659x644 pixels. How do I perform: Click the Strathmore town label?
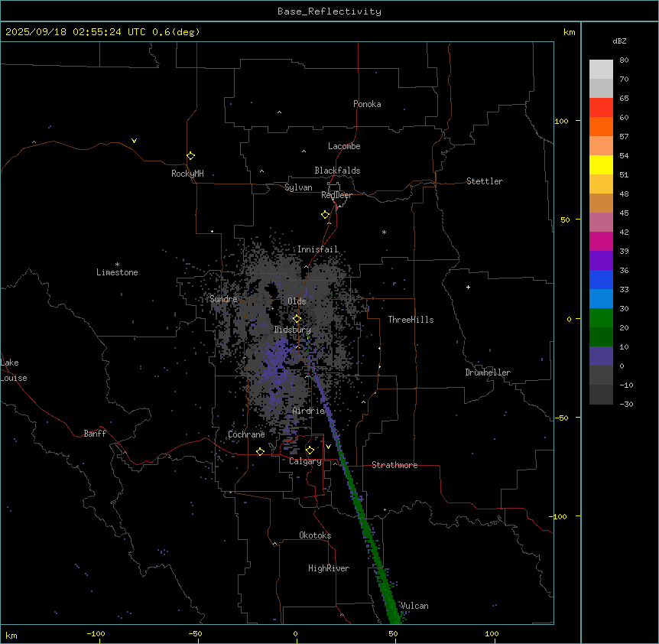coord(394,465)
